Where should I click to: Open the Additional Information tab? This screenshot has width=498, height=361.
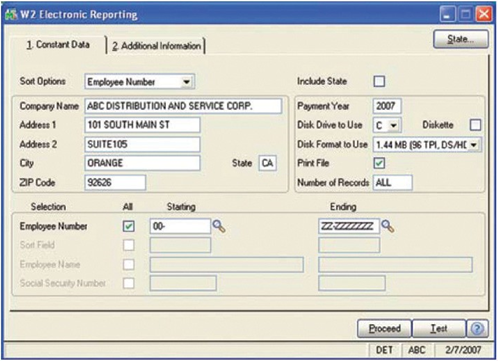point(157,46)
